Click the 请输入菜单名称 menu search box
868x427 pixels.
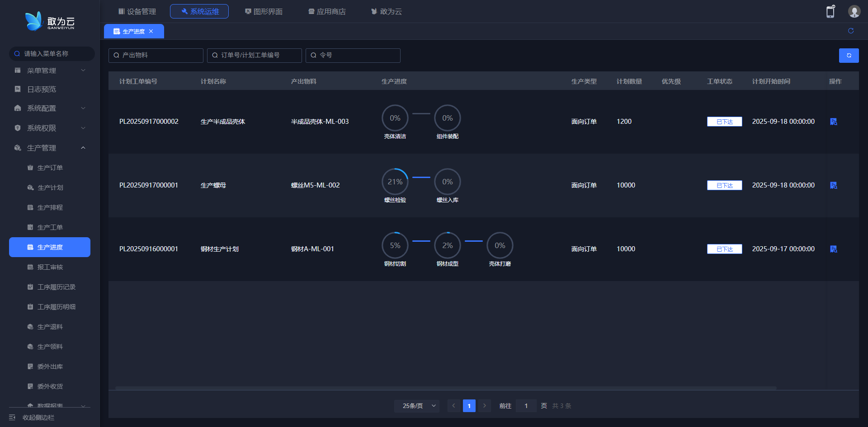pyautogui.click(x=52, y=54)
